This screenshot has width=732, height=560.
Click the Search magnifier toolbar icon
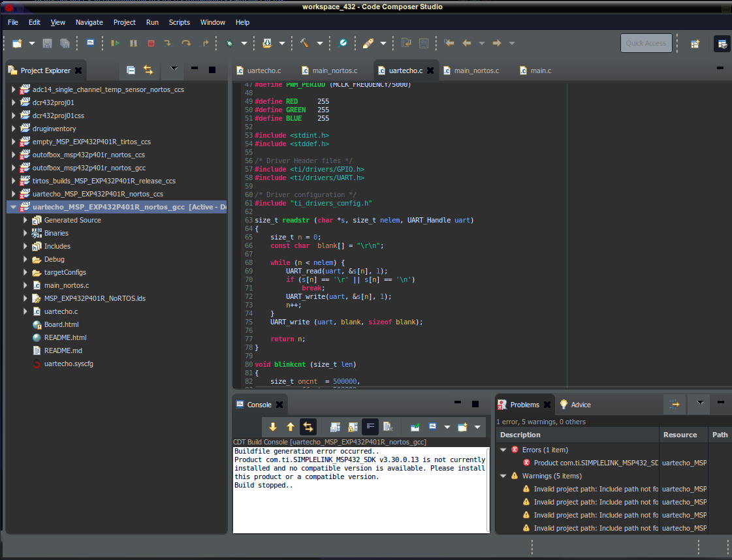pyautogui.click(x=343, y=43)
